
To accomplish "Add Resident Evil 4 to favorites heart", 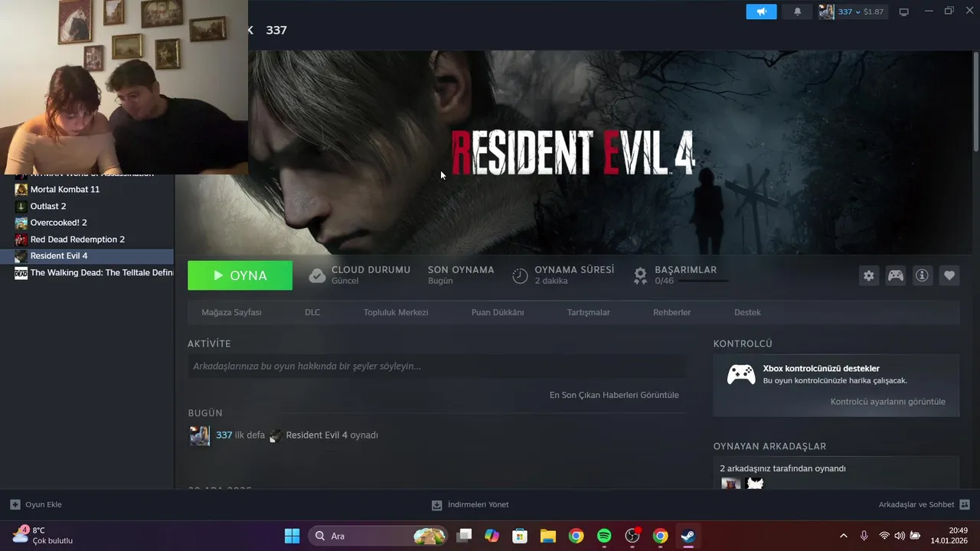I will 949,275.
